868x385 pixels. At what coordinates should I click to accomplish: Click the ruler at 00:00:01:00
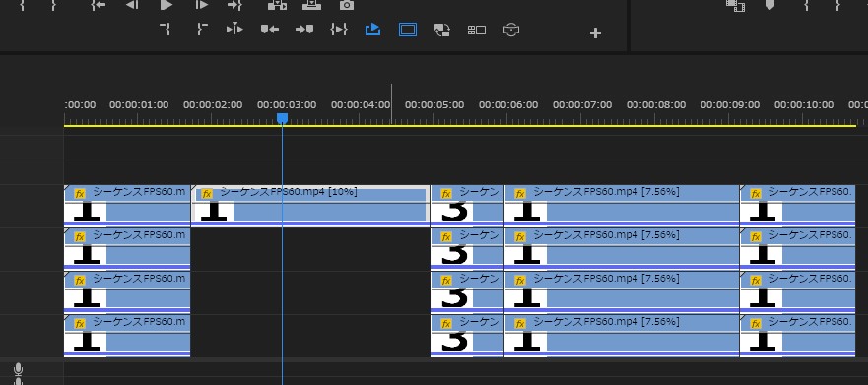tap(138, 104)
